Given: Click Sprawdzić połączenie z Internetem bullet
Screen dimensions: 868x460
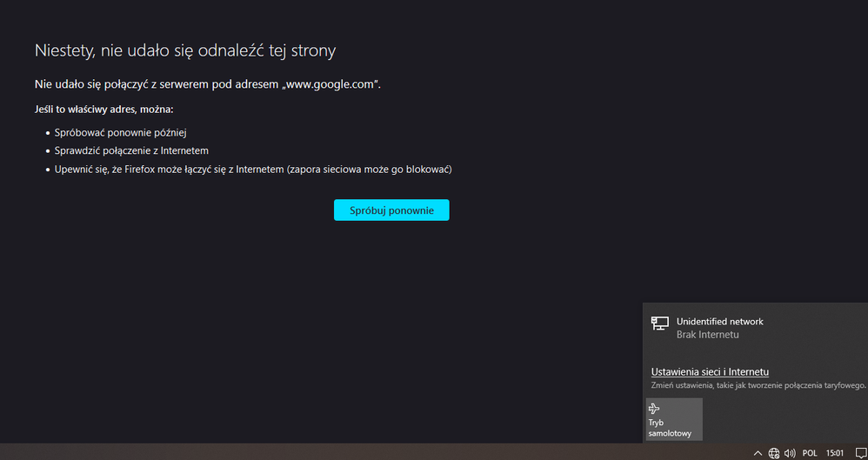Looking at the screenshot, I should coord(131,150).
